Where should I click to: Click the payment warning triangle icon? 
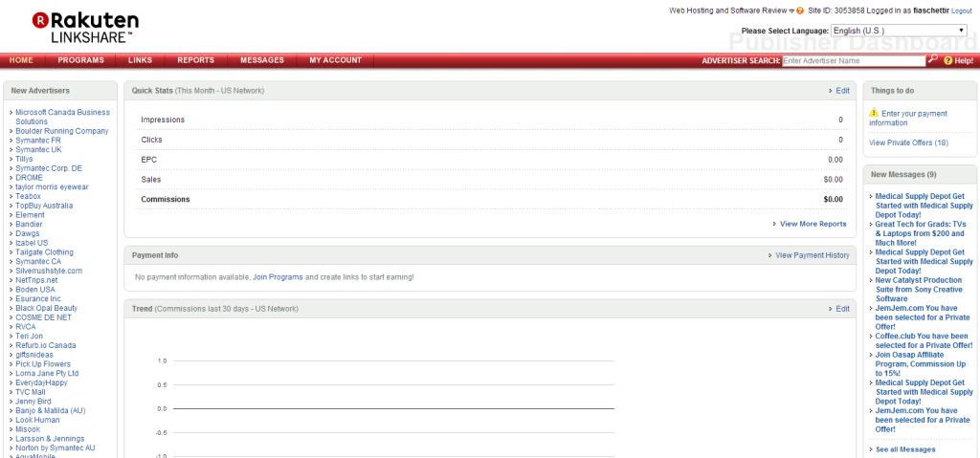(x=874, y=113)
